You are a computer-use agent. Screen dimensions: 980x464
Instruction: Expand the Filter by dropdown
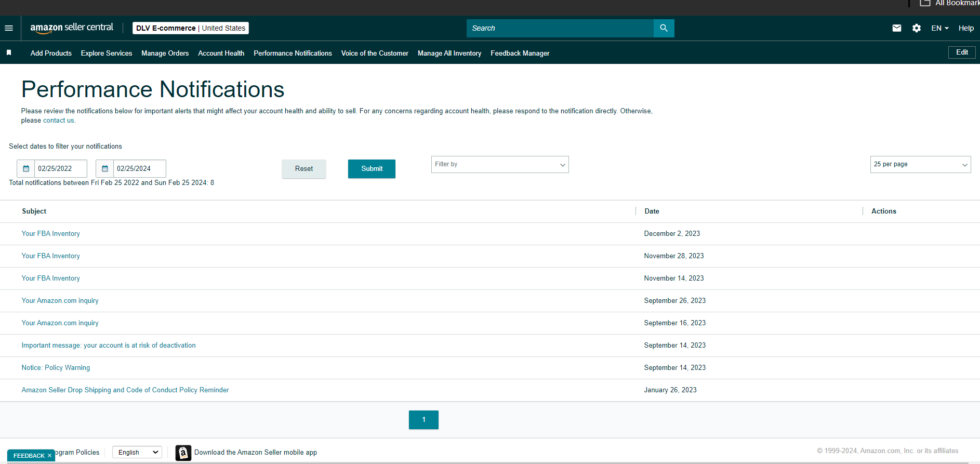[x=500, y=164]
